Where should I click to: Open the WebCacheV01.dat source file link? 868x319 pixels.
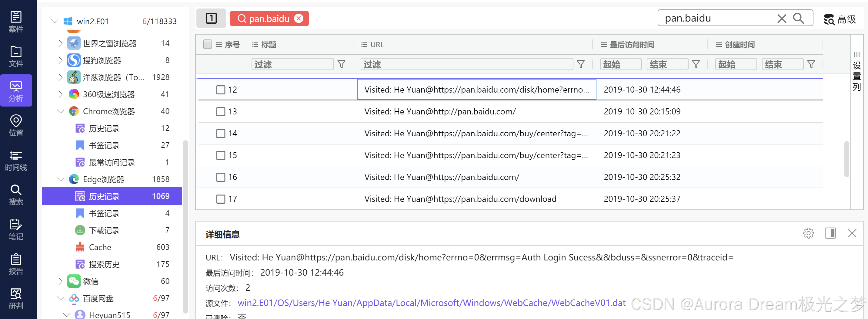click(431, 303)
